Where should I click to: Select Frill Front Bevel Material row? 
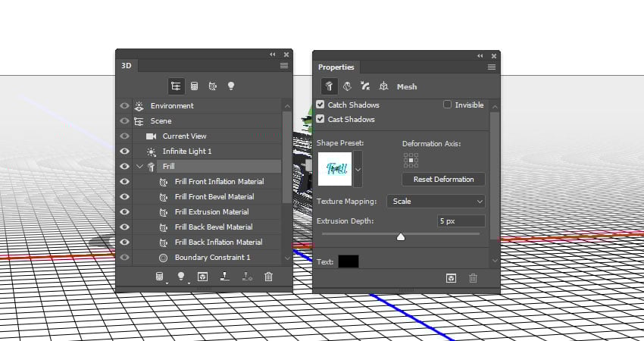pyautogui.click(x=207, y=197)
